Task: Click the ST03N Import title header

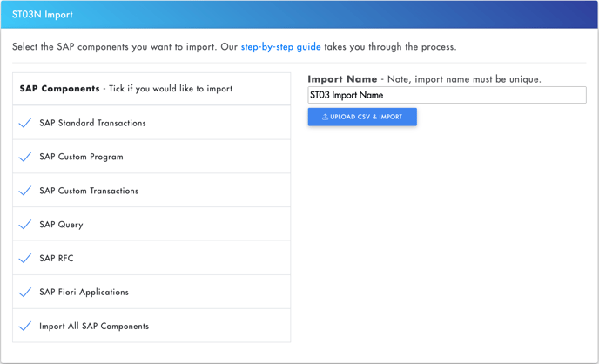Action: point(43,15)
